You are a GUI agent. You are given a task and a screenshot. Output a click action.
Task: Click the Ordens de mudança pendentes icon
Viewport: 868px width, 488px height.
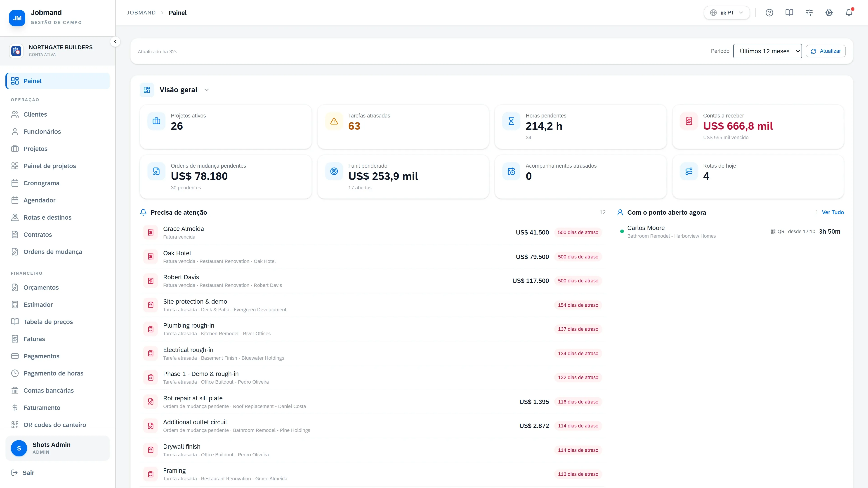[156, 171]
